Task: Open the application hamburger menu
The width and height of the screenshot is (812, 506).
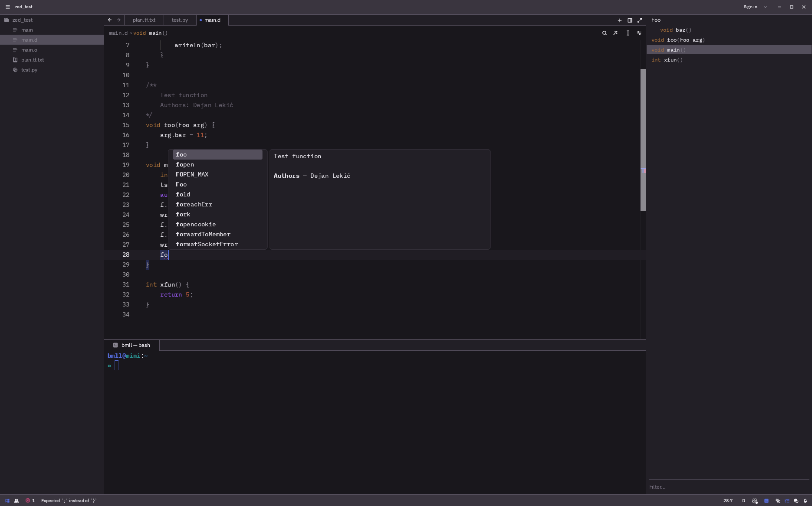Action: point(7,7)
